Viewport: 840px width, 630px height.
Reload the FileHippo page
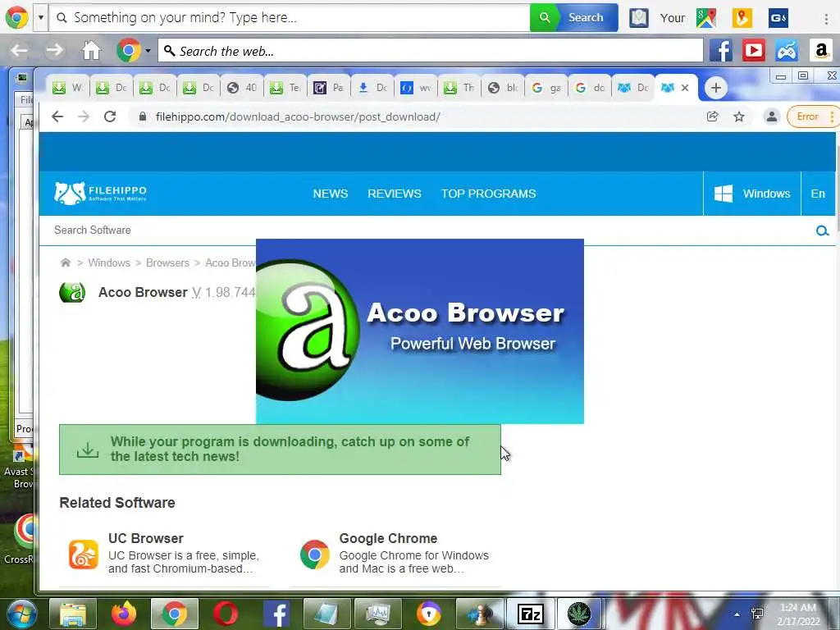coord(110,116)
